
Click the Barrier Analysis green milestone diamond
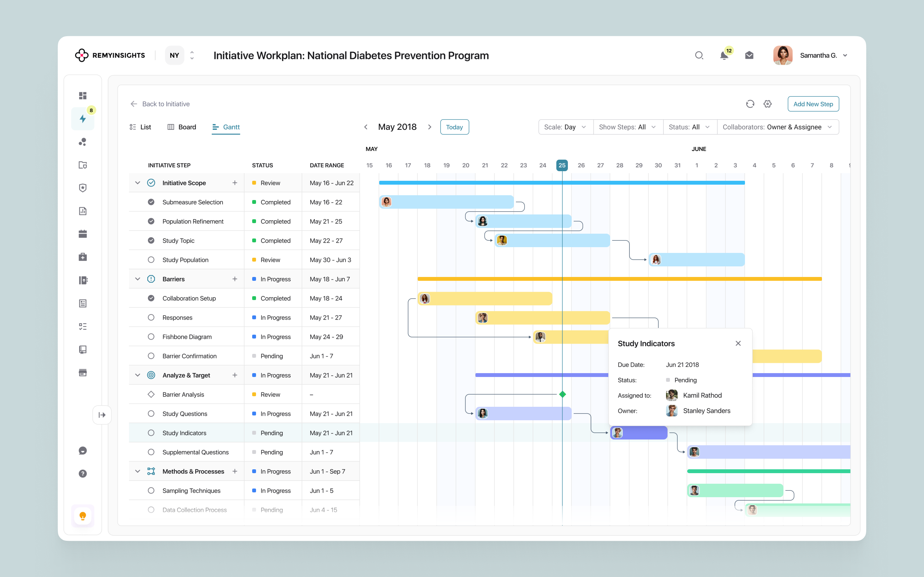point(562,394)
